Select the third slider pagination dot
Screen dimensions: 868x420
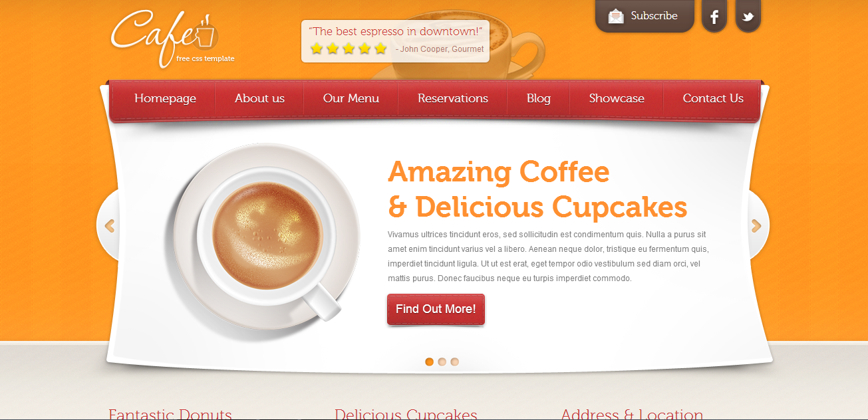click(x=454, y=362)
